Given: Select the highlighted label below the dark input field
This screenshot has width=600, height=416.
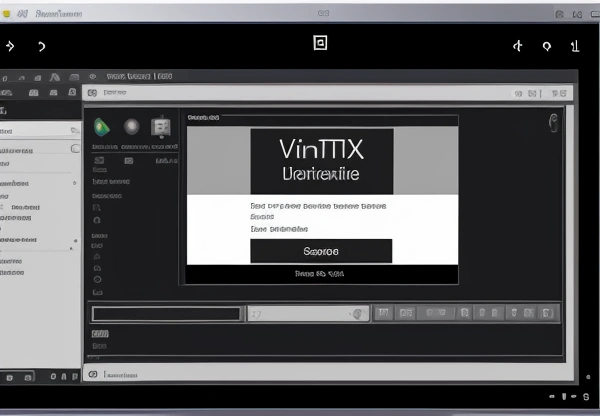Looking at the screenshot, I should 100,334.
